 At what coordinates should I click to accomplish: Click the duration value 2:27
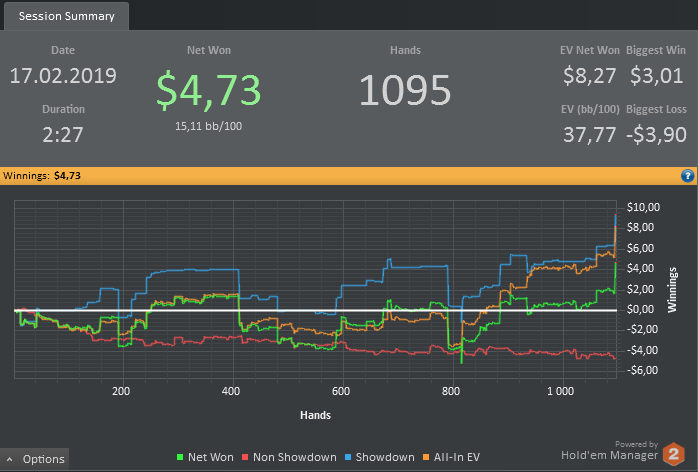(x=63, y=135)
